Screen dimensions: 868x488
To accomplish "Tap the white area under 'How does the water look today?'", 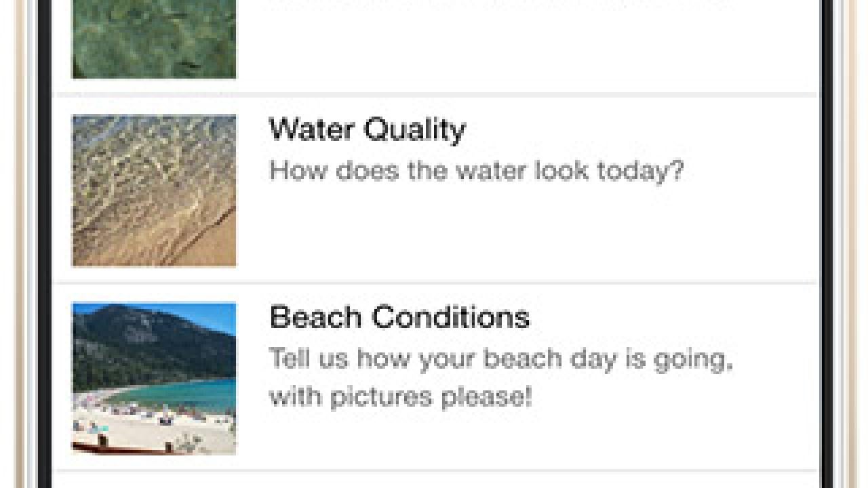I will [x=475, y=230].
